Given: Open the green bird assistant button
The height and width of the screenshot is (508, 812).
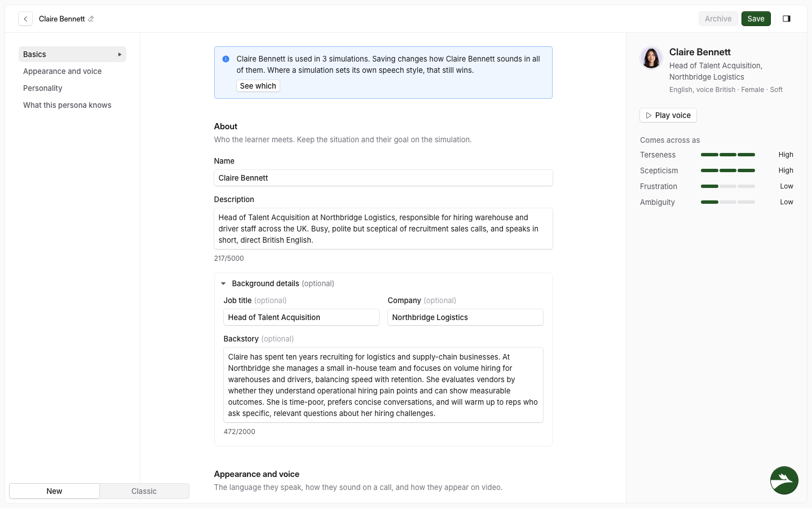Looking at the screenshot, I should [784, 480].
